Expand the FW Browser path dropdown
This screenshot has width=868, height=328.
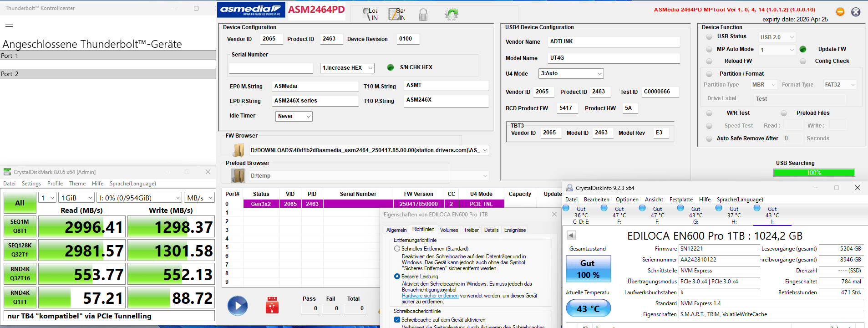coord(485,150)
